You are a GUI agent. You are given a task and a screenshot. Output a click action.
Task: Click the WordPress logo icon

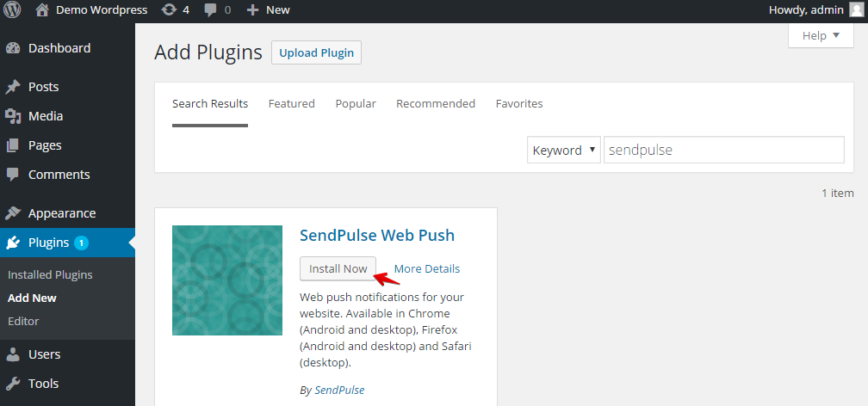click(x=12, y=10)
